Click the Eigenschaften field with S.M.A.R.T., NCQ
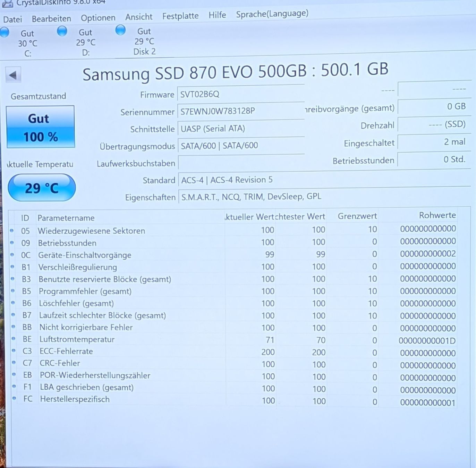Image resolution: width=476 pixels, height=468 pixels. pyautogui.click(x=324, y=197)
